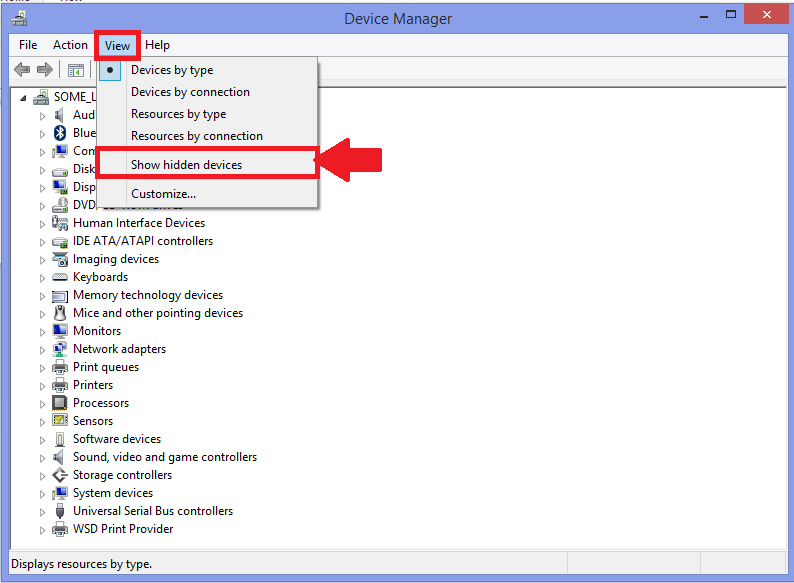Viewport: 794px width, 583px height.
Task: Select the WSD Print Provider row
Action: point(123,529)
